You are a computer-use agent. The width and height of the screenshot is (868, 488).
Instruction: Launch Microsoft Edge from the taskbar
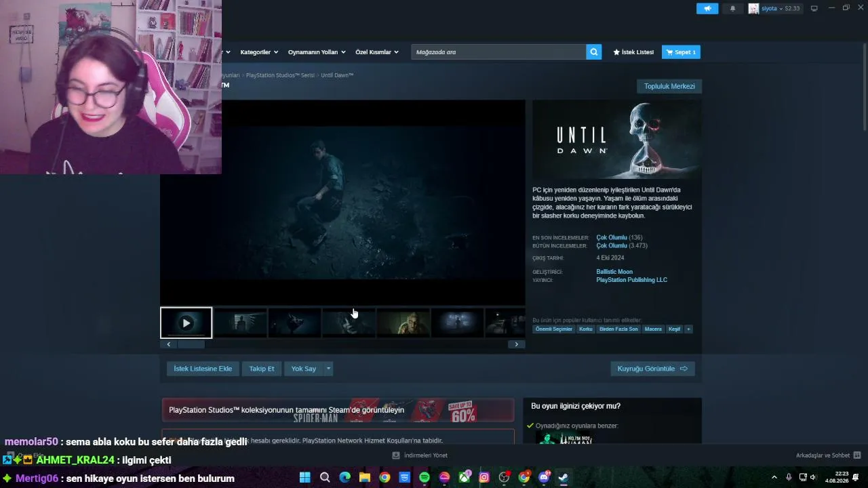pos(344,477)
